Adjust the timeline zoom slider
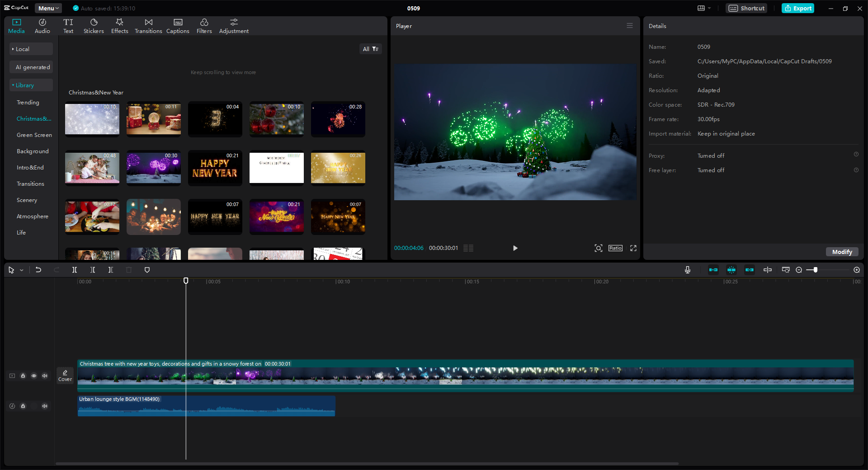868x470 pixels. [x=814, y=270]
